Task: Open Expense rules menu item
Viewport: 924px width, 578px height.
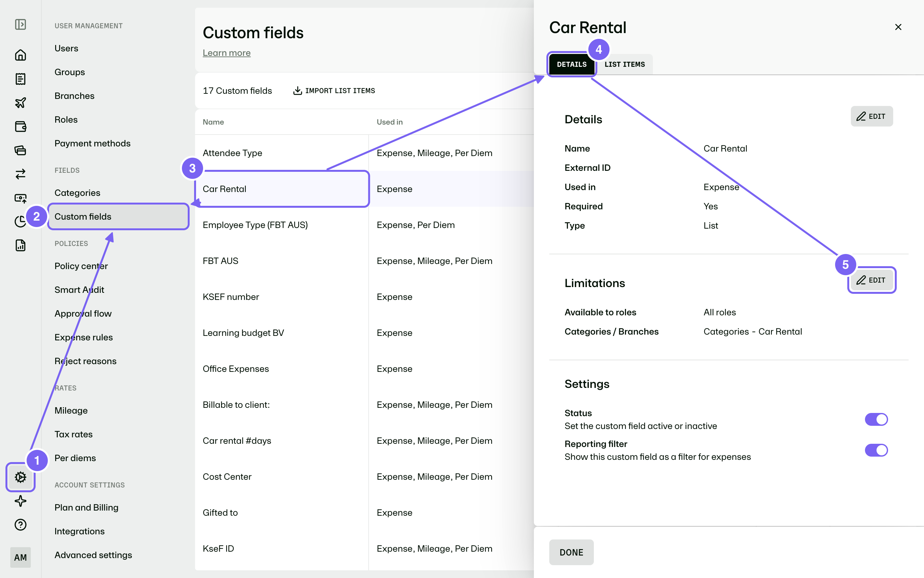Action: pos(84,337)
